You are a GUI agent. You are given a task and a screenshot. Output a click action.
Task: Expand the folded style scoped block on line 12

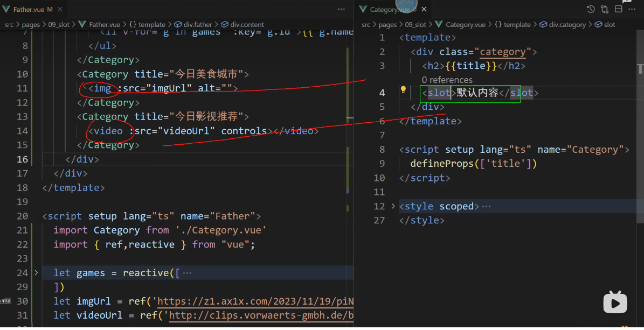click(x=393, y=206)
